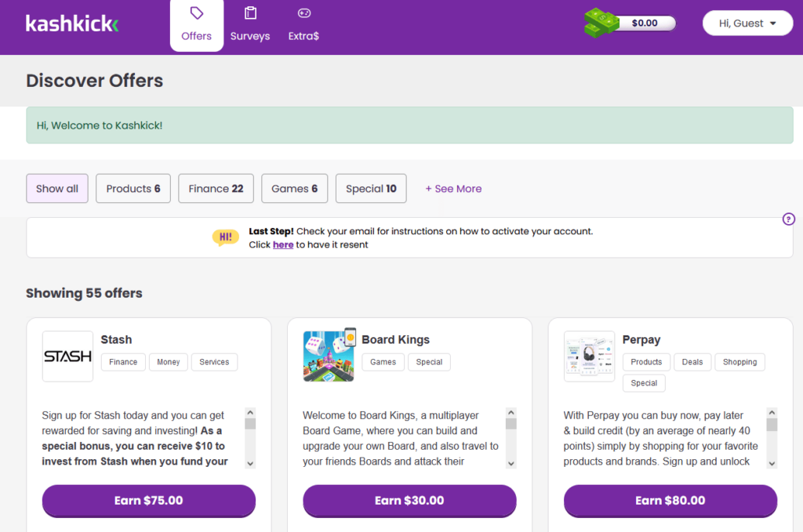803x532 pixels.
Task: Click the Extra$ gamepad icon
Action: point(304,13)
